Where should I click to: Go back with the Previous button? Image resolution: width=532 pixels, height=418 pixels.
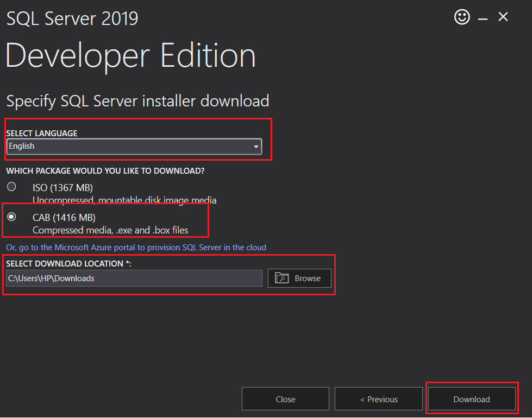click(x=379, y=399)
